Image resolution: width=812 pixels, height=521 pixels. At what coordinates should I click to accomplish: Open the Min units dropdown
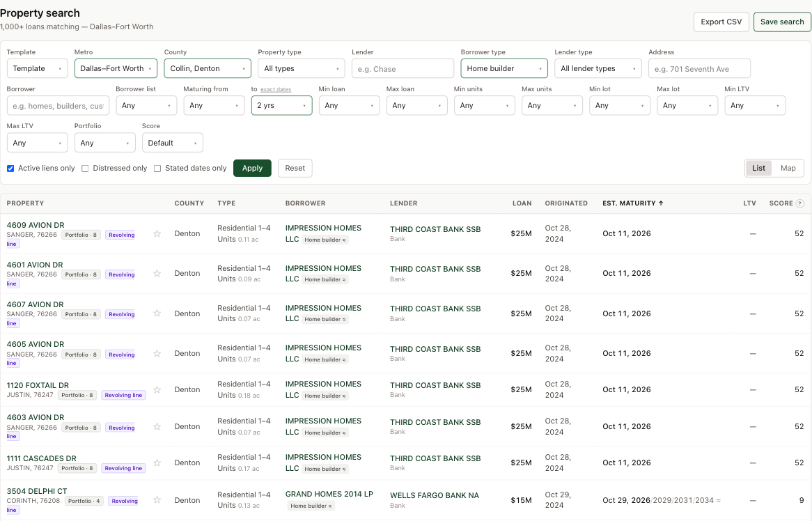coord(484,105)
